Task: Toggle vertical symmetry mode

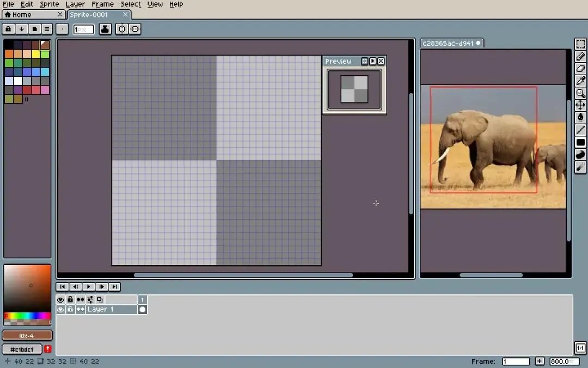Action: pos(135,29)
